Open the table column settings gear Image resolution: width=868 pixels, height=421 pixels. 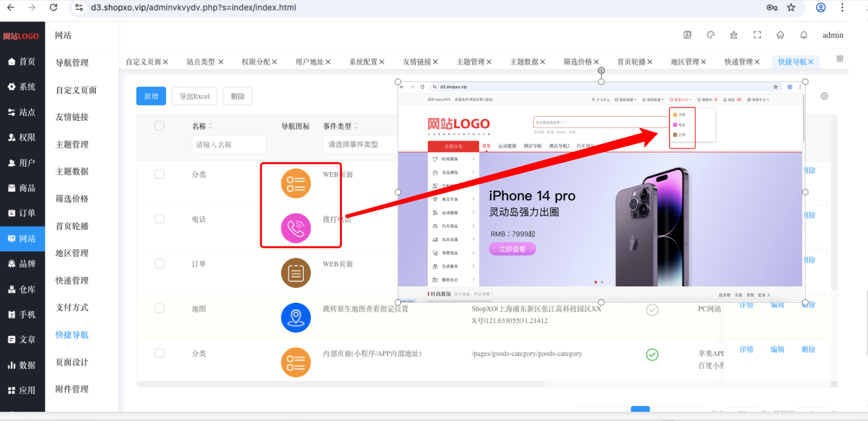[825, 96]
